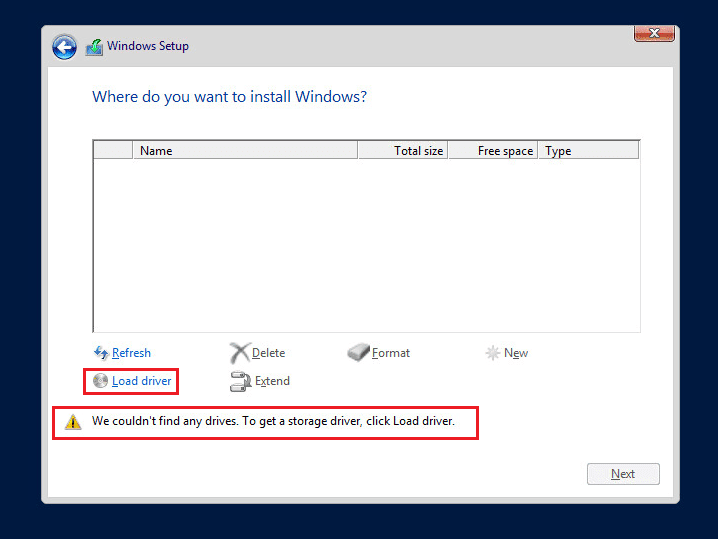Click the "Where do you want to install Windows?" heading
Viewport: 718px width, 539px height.
(229, 97)
